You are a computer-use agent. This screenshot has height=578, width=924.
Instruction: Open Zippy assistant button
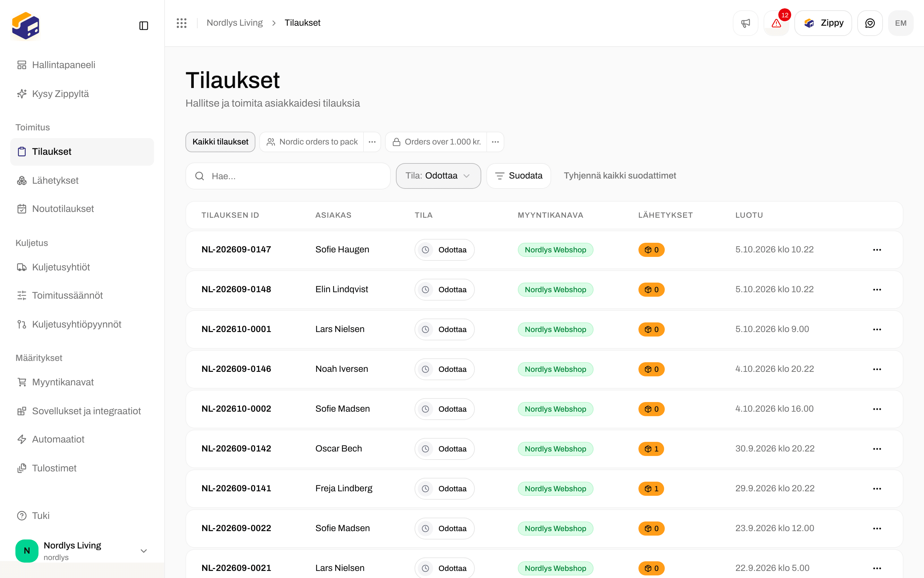point(823,23)
